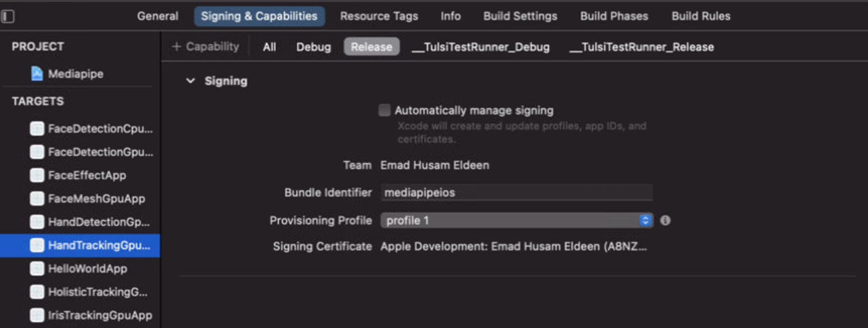
Task: Open the Provisioning Profile dropdown
Action: [516, 220]
